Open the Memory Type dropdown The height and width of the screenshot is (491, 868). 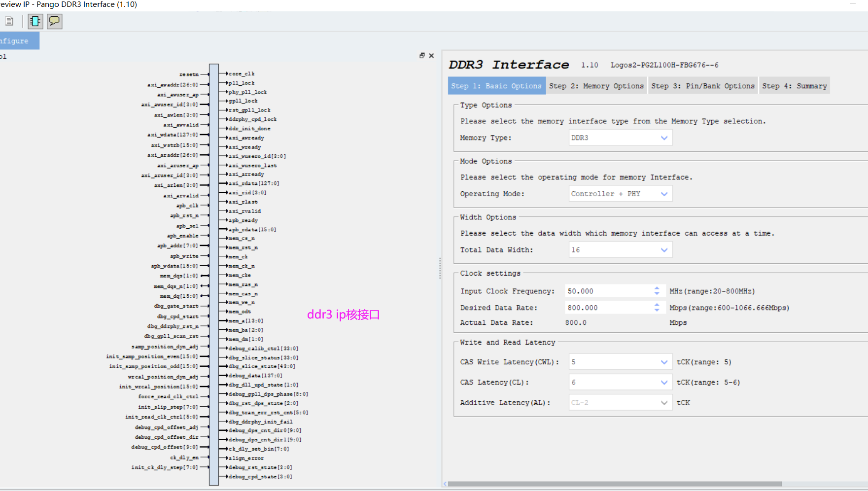[x=621, y=138]
